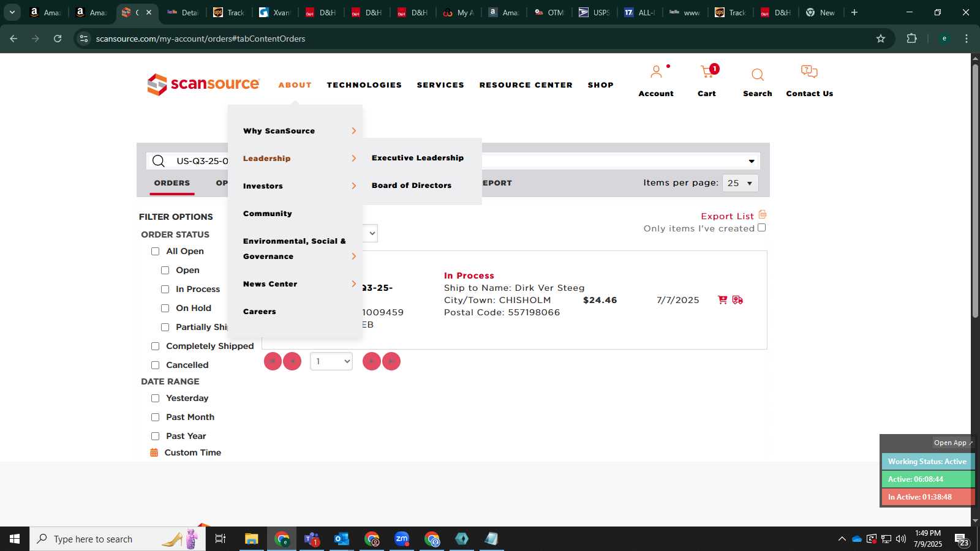Switch to the ORDERS tab
The image size is (980, 551).
(172, 183)
